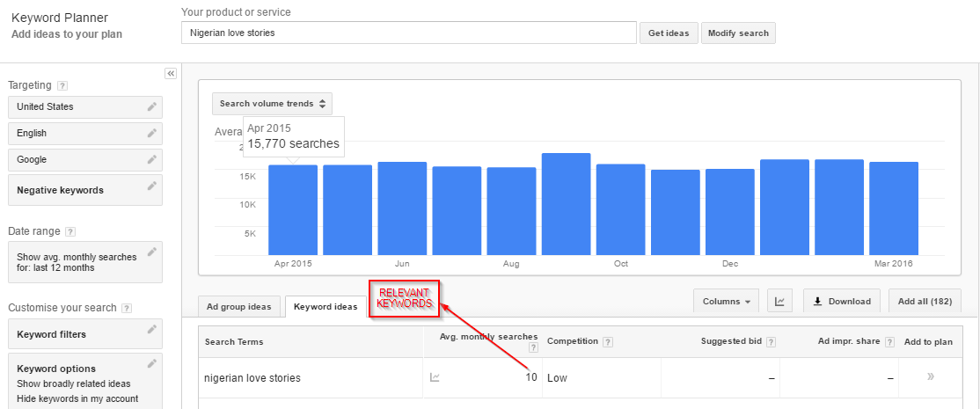The width and height of the screenshot is (980, 409).
Task: Click the chart view icon button
Action: pyautogui.click(x=779, y=301)
